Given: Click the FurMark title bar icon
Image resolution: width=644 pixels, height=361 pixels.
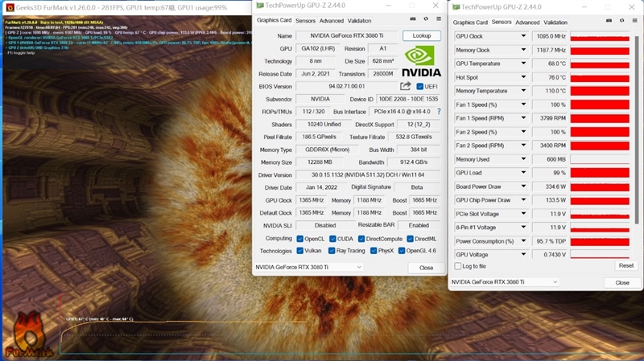Looking at the screenshot, I should click(10, 7).
